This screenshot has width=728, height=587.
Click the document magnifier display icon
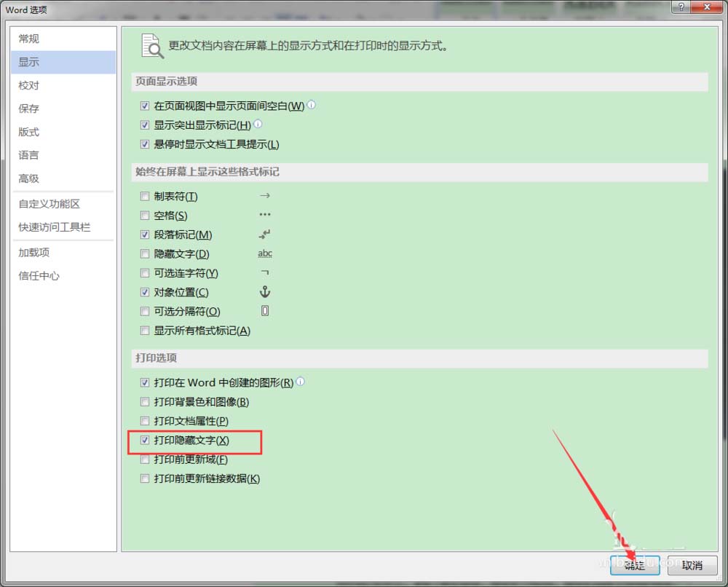point(152,46)
